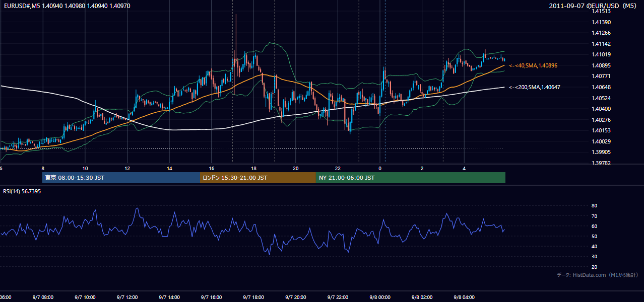Click hour label 4 under price chart

coord(464,168)
